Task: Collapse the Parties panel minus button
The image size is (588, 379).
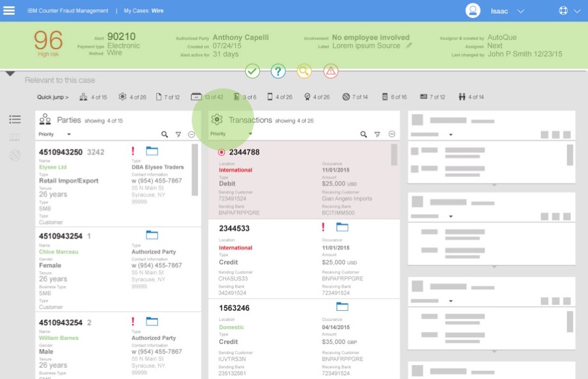Action: coord(191,134)
